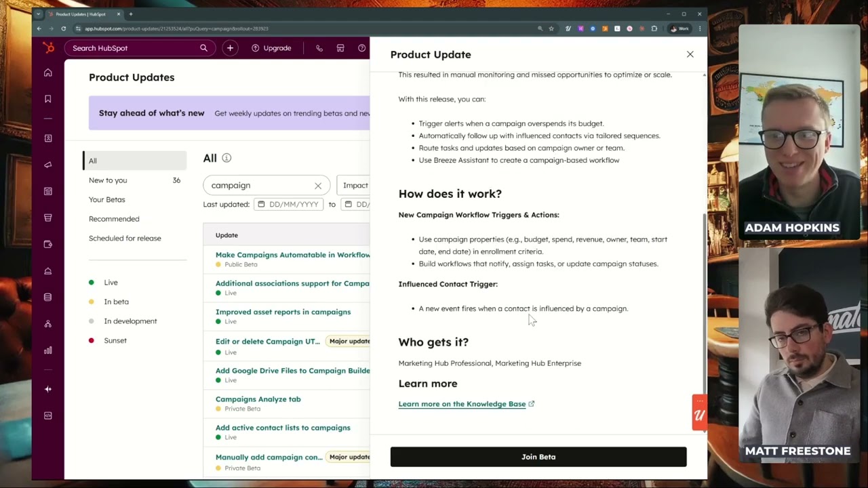This screenshot has height=488, width=868.
Task: Open Manually add campaign con... update
Action: pos(269,457)
